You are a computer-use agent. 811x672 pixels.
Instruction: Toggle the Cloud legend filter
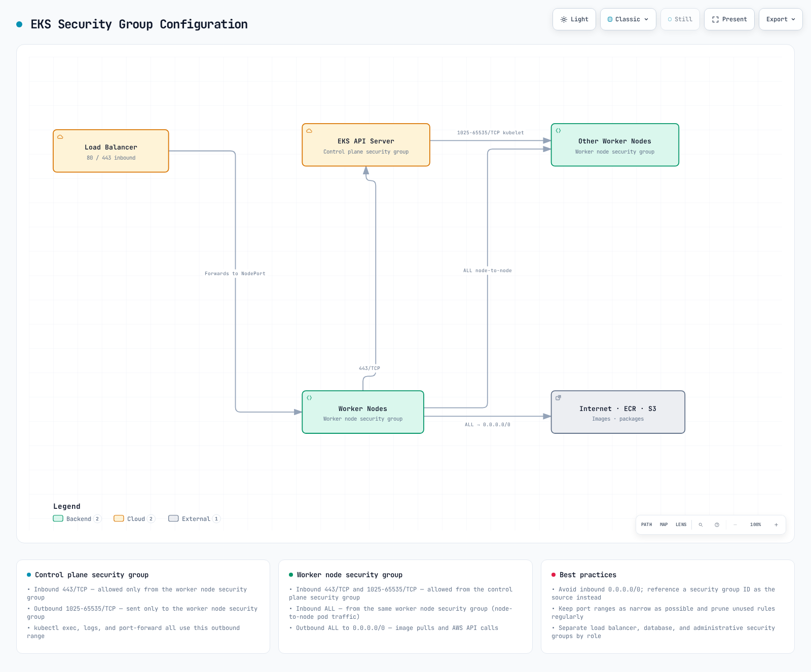pyautogui.click(x=134, y=518)
